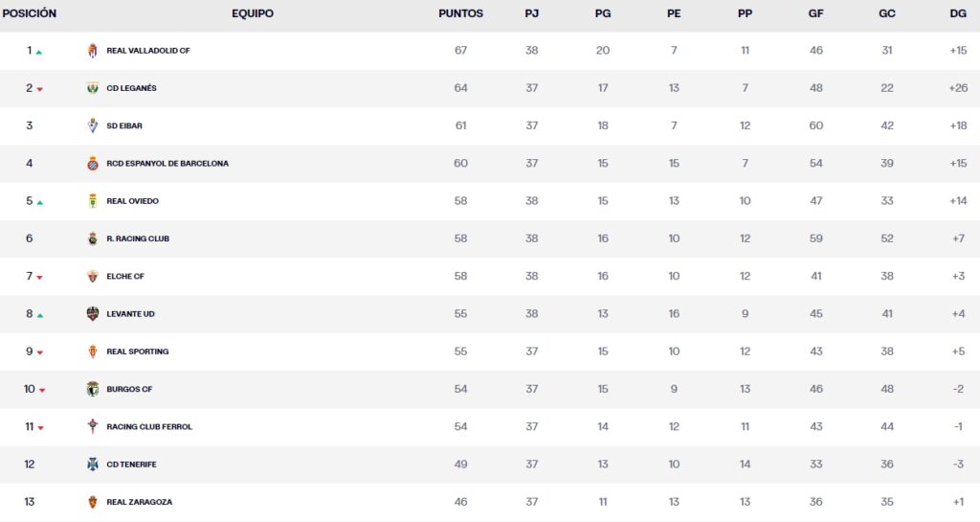Image resolution: width=980 pixels, height=522 pixels.
Task: Click the Real Zaragoza crest icon
Action: point(93,502)
